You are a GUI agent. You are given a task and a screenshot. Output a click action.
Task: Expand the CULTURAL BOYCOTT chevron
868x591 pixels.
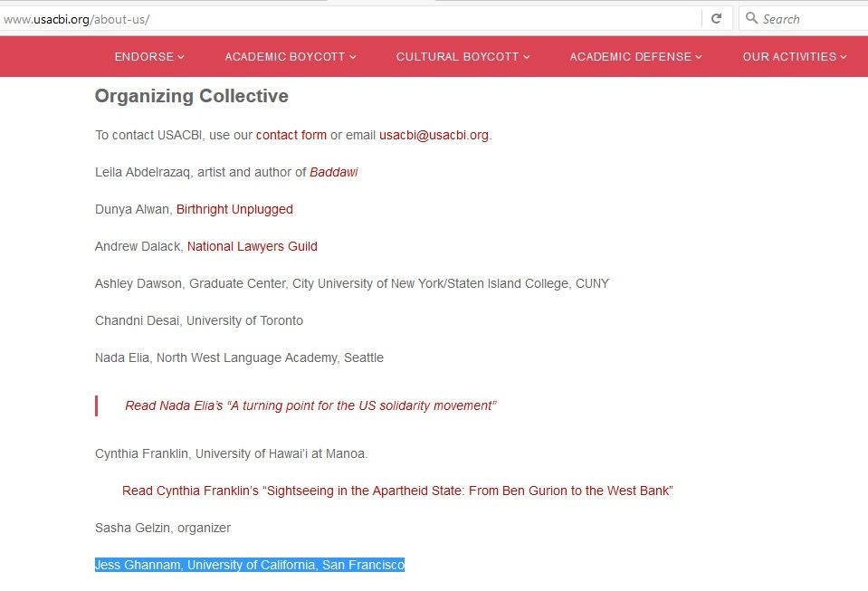click(527, 57)
